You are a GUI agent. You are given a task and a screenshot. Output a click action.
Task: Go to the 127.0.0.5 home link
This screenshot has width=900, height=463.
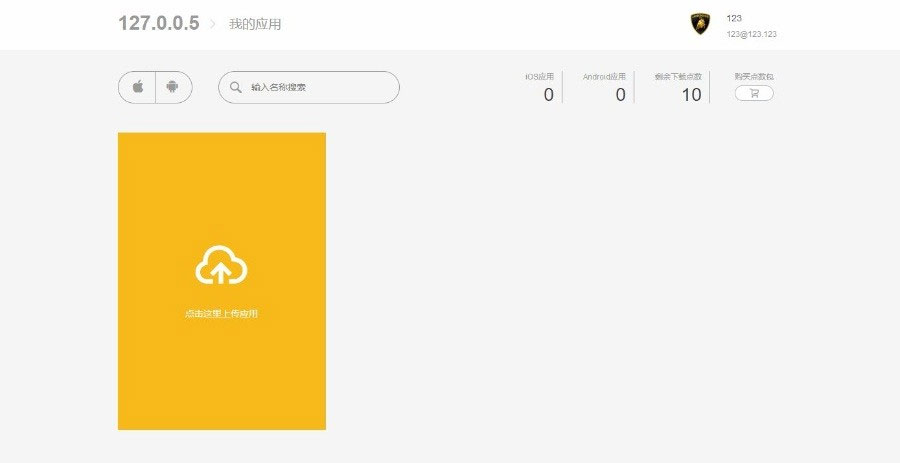[158, 24]
